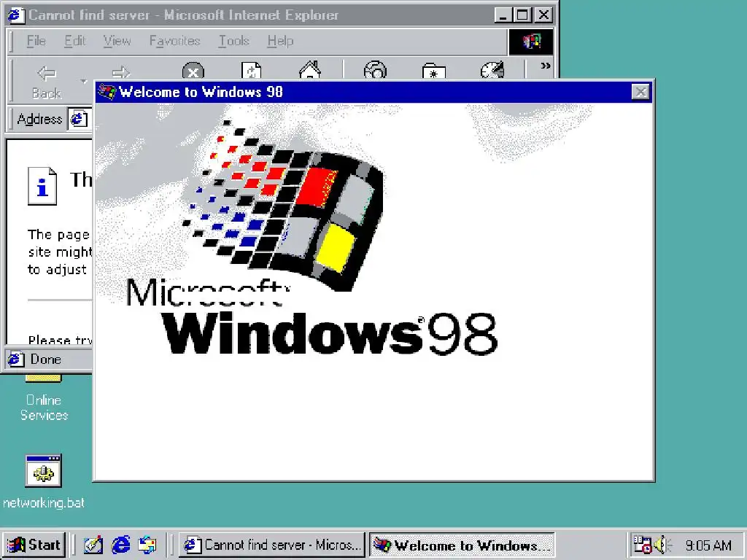747x560 pixels.
Task: Open the Back button dropdown arrow
Action: [x=84, y=82]
